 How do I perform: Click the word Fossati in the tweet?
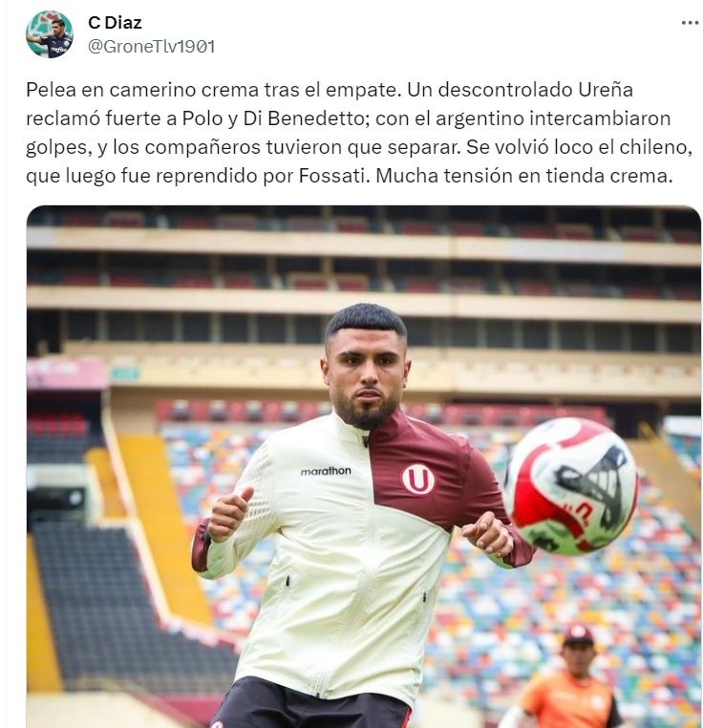tap(332, 176)
